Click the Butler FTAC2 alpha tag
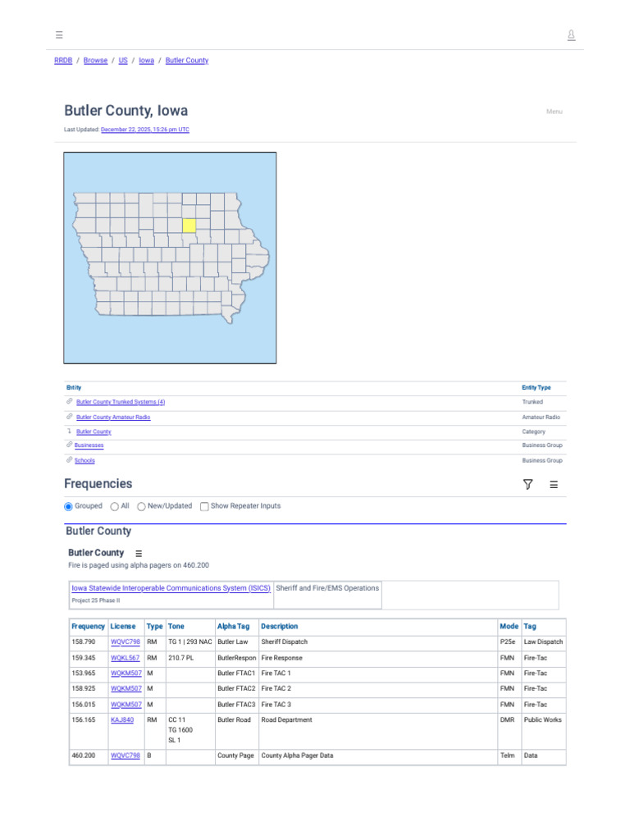630x840 pixels. [236, 688]
